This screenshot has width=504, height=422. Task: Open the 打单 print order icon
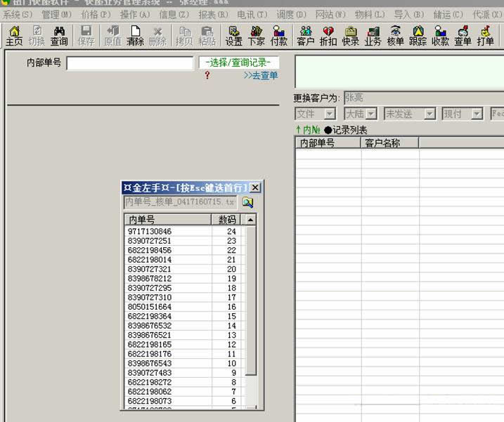[485, 36]
